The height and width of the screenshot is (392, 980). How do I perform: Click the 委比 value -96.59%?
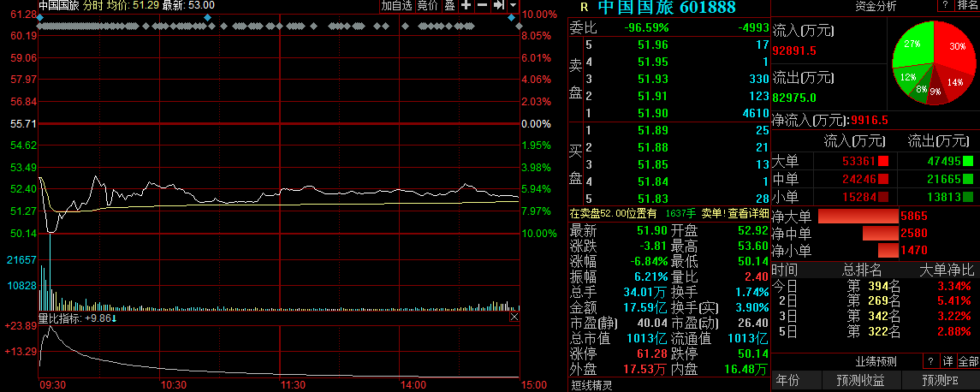(646, 27)
